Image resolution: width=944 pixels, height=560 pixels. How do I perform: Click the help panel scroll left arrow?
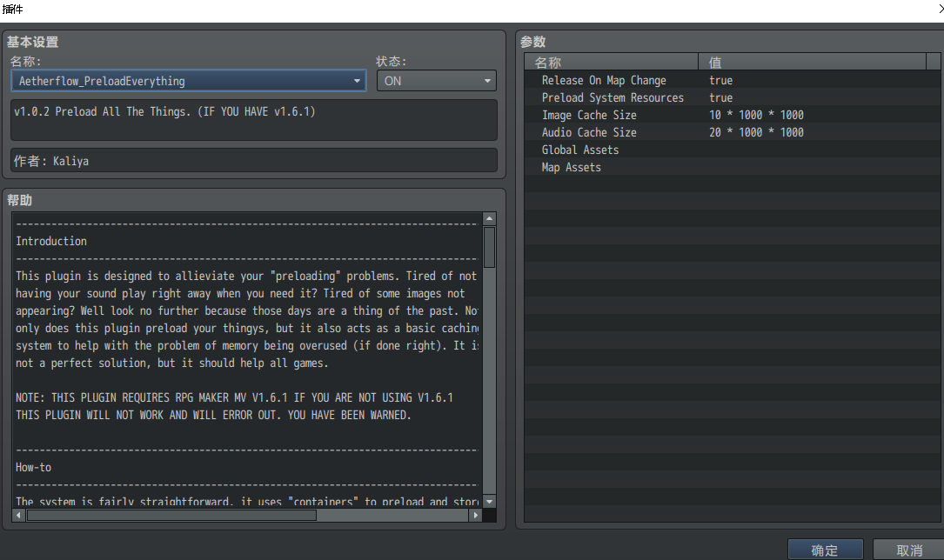click(18, 515)
